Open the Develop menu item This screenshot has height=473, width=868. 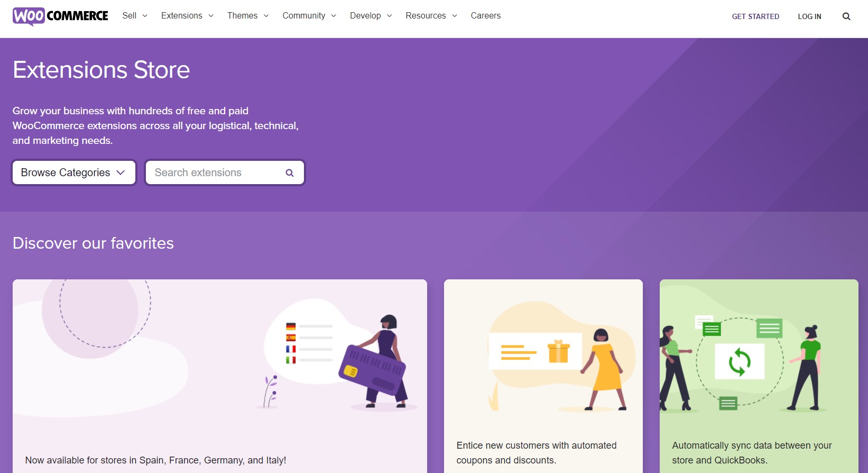click(x=365, y=16)
